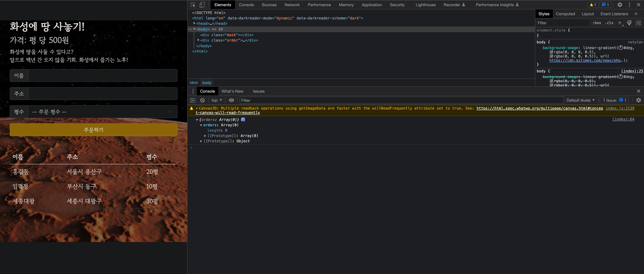Switch to the Layout tab
The width and height of the screenshot is (644, 274).
point(588,14)
